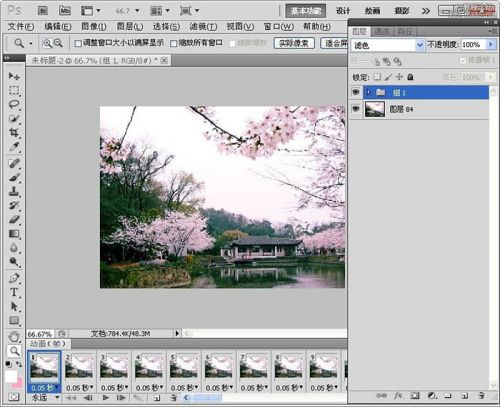This screenshot has height=407, width=500.
Task: Toggle visibility of 图层 84 layer
Action: coord(356,109)
